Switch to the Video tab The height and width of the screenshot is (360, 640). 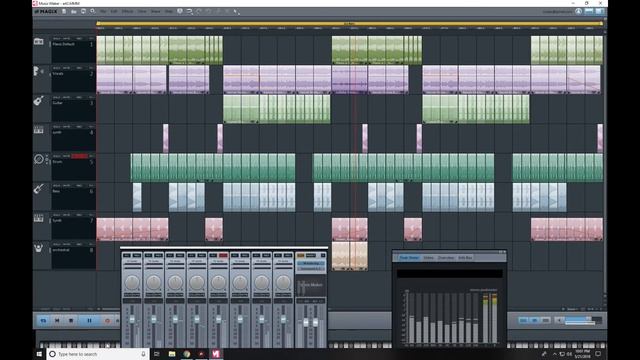coord(428,258)
